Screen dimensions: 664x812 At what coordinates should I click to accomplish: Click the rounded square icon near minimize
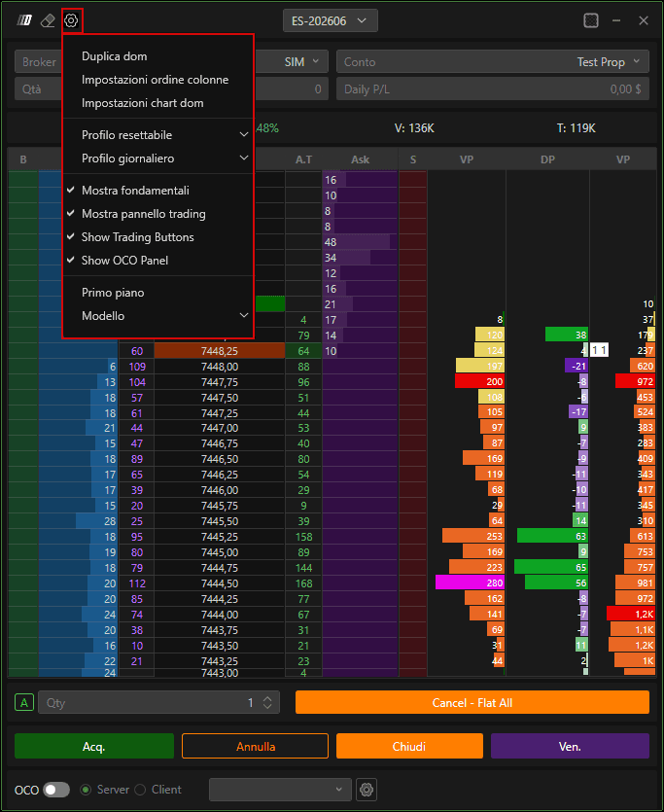(591, 20)
